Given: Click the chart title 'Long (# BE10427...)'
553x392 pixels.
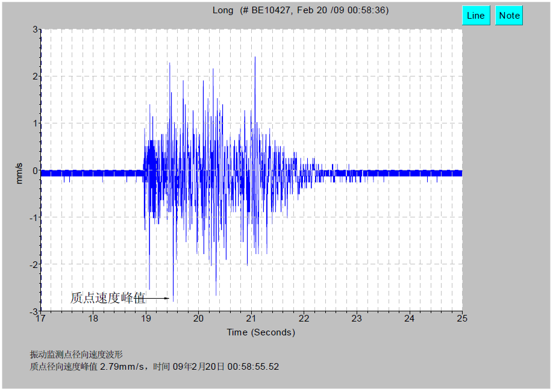Looking at the screenshot, I should (x=300, y=10).
